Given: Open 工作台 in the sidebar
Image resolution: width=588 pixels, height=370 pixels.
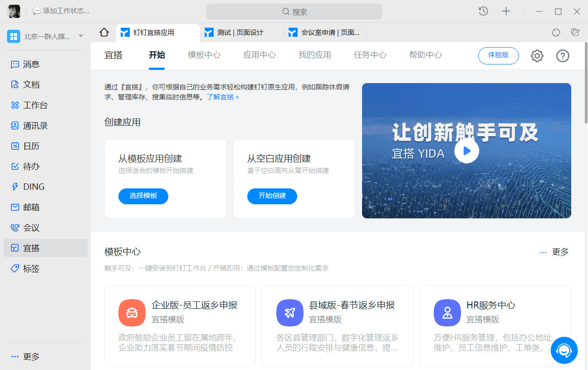Looking at the screenshot, I should (45, 105).
